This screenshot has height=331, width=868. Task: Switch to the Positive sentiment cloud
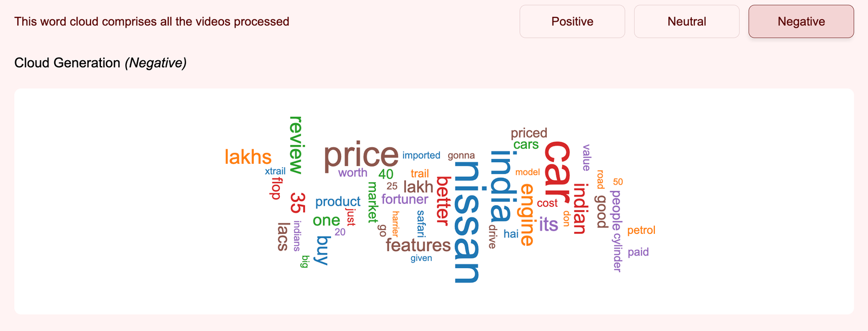572,22
